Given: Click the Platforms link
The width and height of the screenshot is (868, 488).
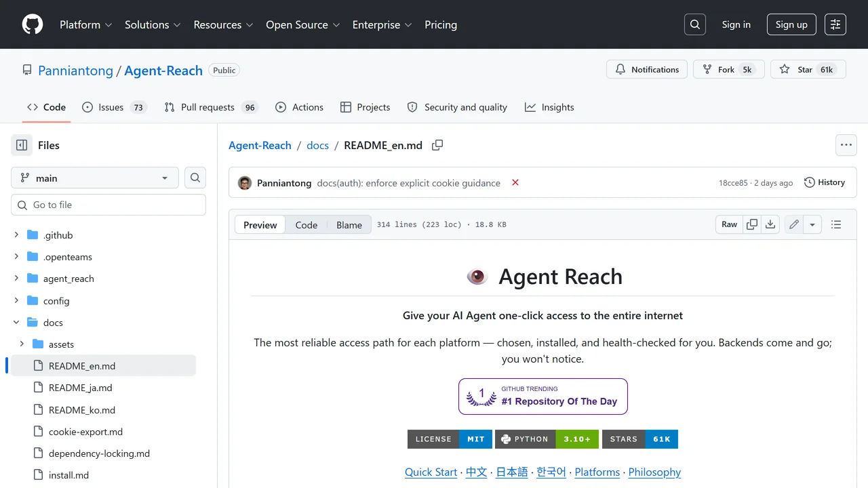Looking at the screenshot, I should [x=597, y=472].
